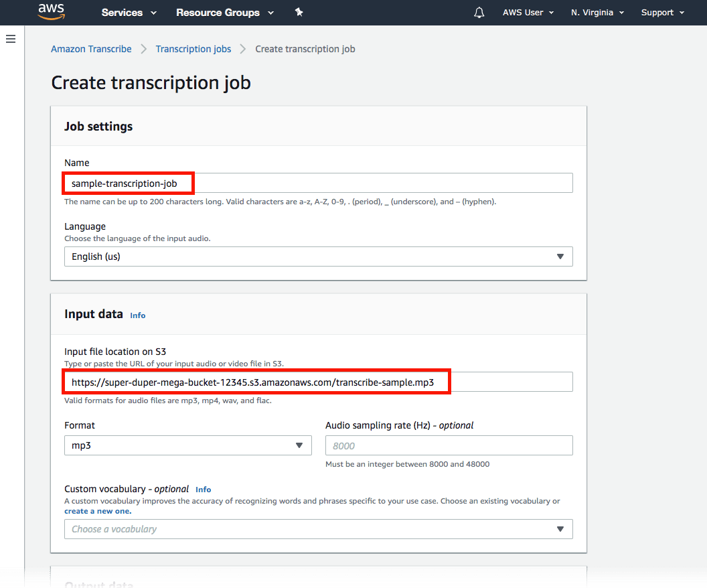Click the Language dropdown arrow
Image resolution: width=707 pixels, height=588 pixels.
(x=560, y=256)
